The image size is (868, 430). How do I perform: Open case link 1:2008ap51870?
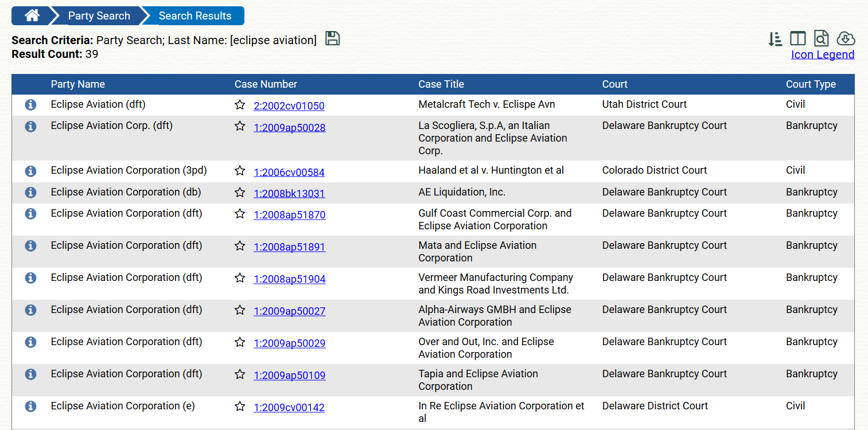[x=290, y=215]
